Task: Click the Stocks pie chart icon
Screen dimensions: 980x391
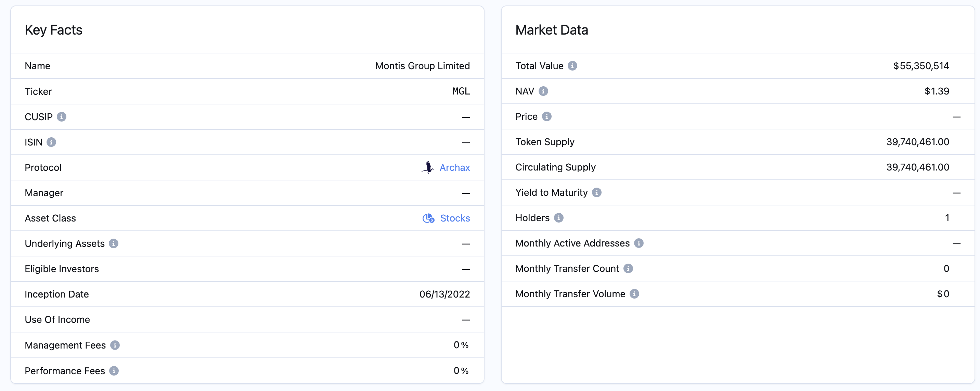Action: (428, 218)
